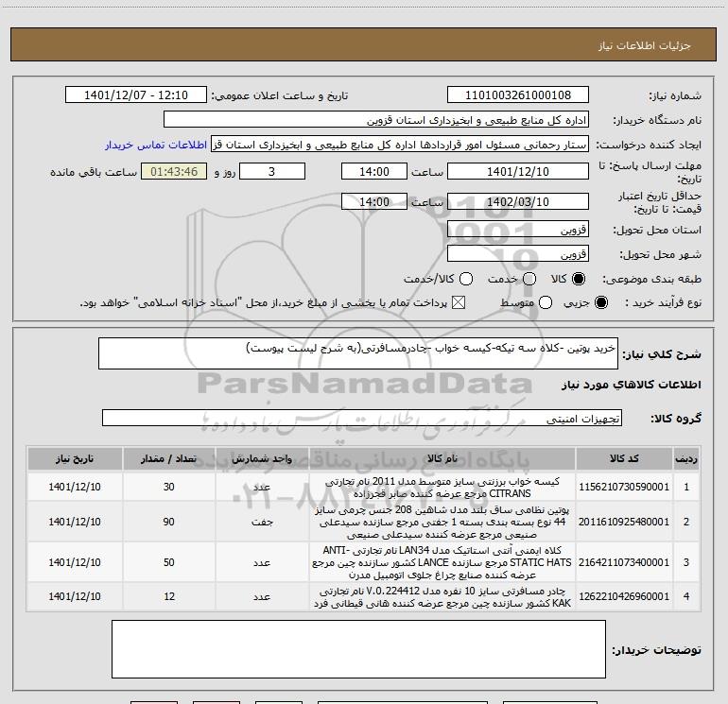
Task: Select the خدمت radio button
Action: click(x=529, y=279)
